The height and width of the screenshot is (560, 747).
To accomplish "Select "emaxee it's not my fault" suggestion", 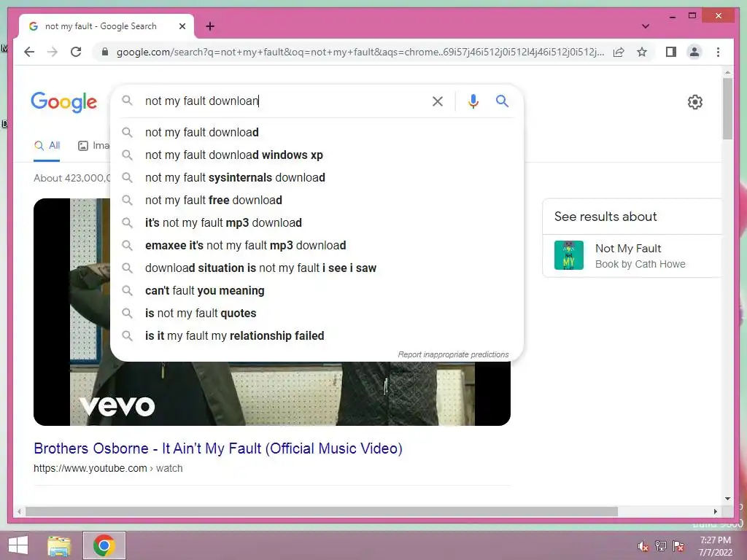I will [317, 245].
